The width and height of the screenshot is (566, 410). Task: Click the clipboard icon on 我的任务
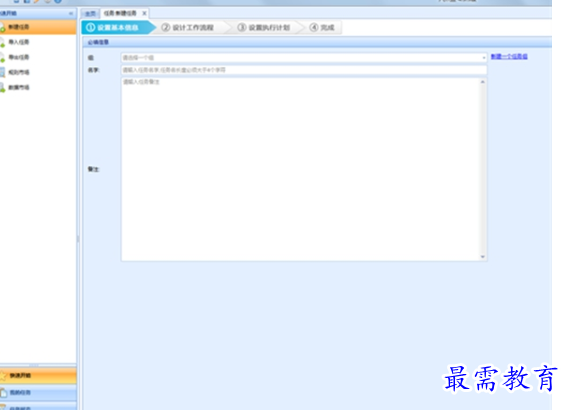coord(3,393)
